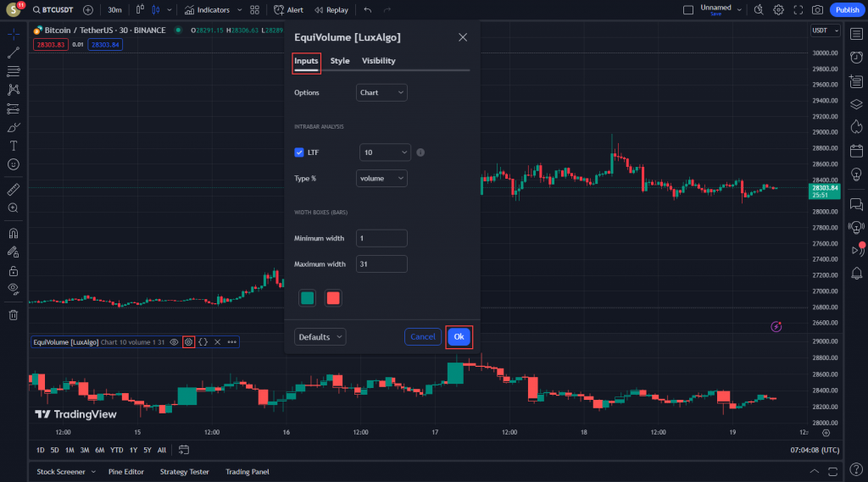868x482 pixels.
Task: Open the Pine Editor tab
Action: [x=126, y=472]
